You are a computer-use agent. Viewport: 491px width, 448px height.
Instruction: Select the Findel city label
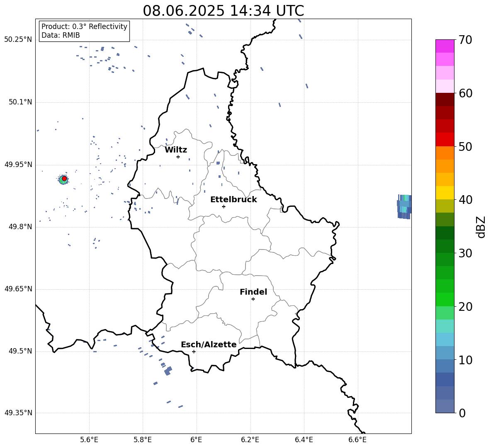(x=253, y=292)
